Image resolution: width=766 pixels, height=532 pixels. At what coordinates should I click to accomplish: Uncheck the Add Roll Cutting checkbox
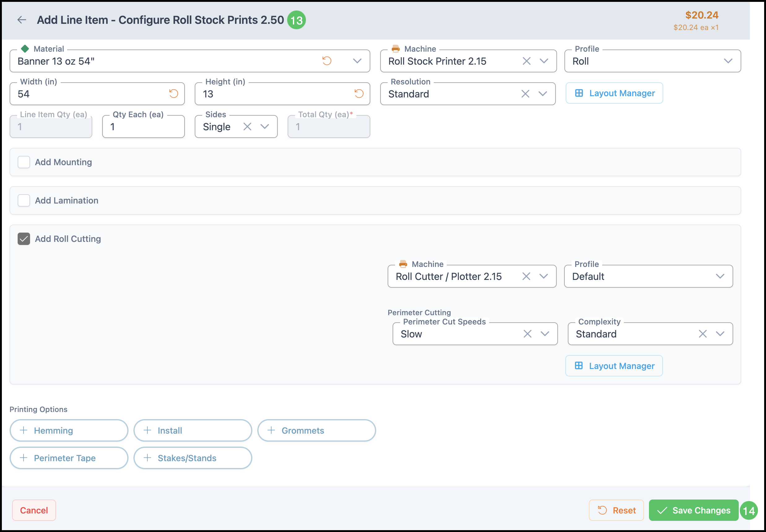tap(24, 239)
